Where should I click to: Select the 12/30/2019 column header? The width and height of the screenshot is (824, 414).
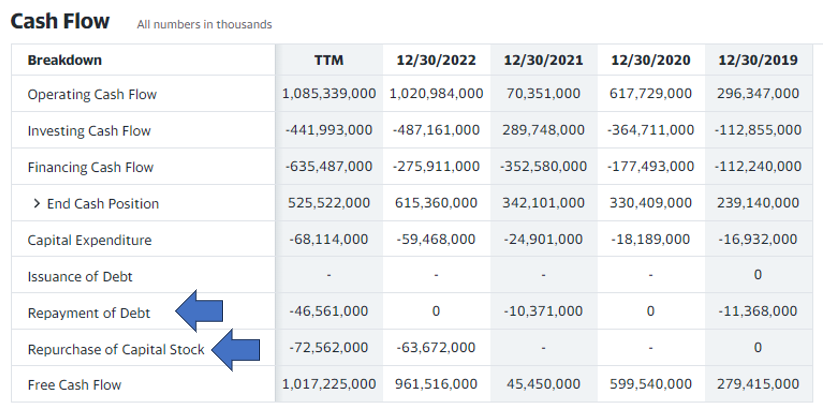coord(758,60)
